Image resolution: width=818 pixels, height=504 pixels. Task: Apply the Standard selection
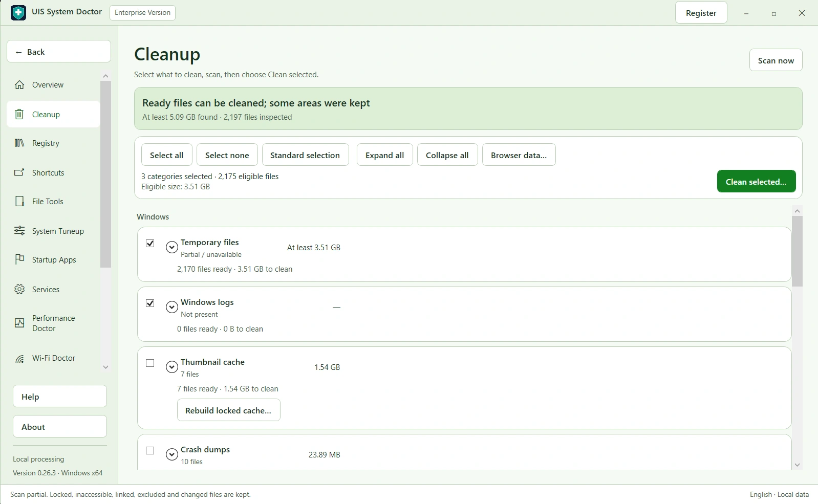point(305,155)
